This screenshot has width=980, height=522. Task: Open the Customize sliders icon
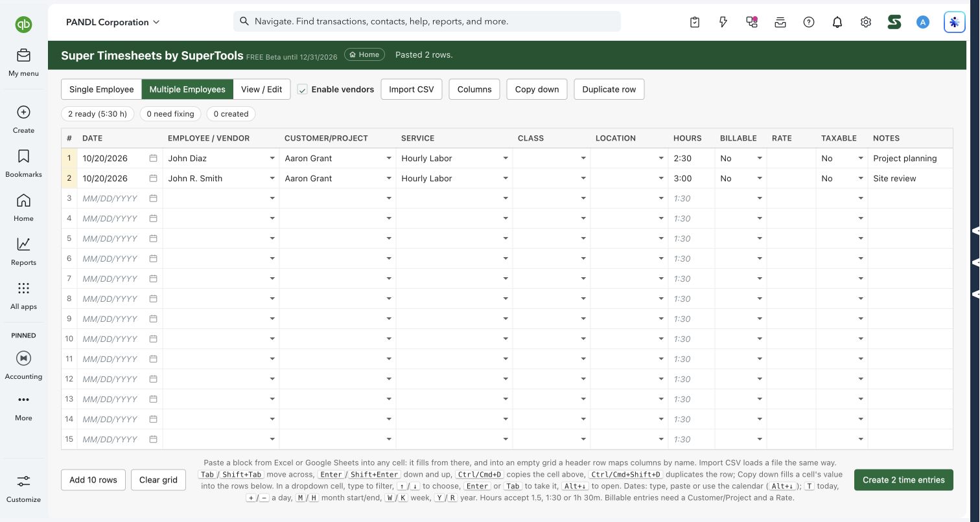(x=23, y=481)
